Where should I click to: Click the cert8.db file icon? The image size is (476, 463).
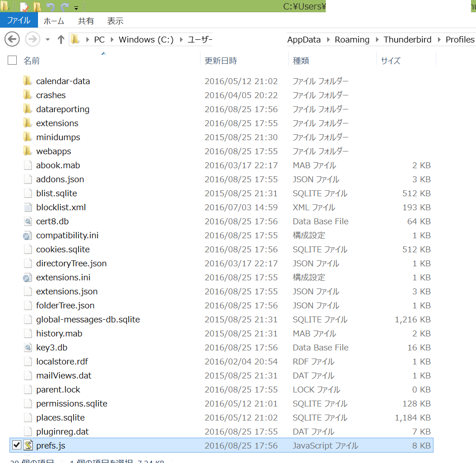28,221
